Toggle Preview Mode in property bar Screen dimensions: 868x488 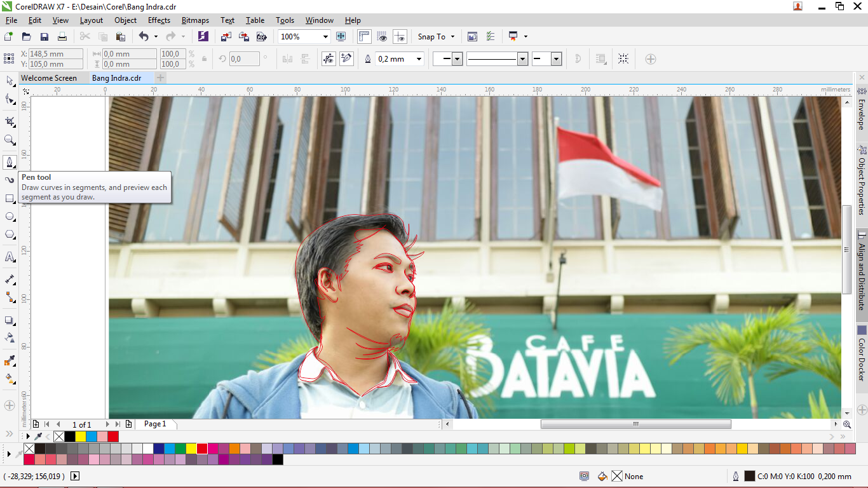tap(329, 59)
